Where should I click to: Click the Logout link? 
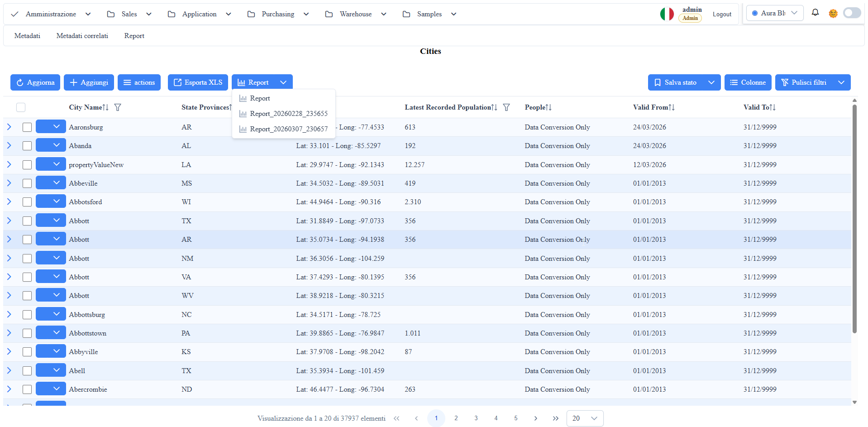722,14
